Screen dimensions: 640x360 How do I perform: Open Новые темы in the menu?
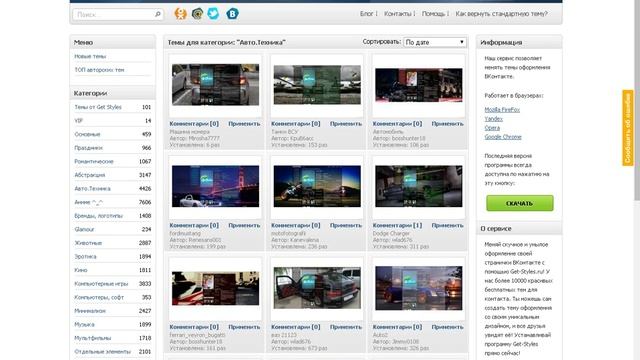click(x=90, y=56)
